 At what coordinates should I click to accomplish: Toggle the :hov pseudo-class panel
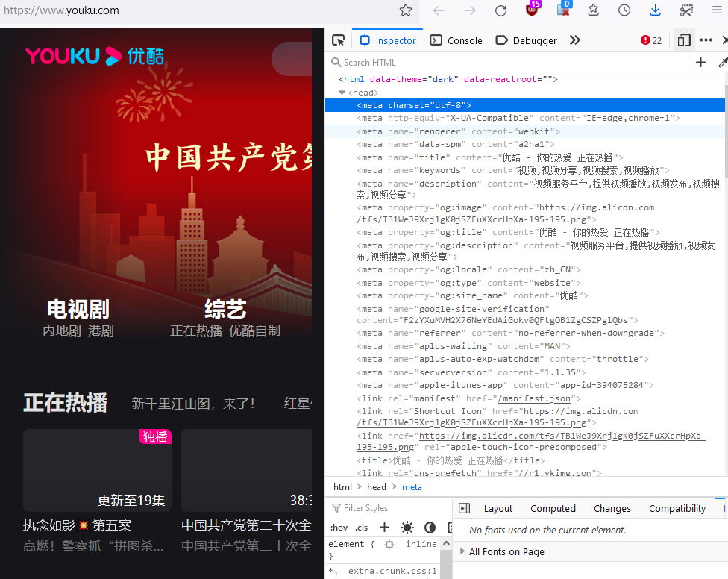click(x=339, y=528)
